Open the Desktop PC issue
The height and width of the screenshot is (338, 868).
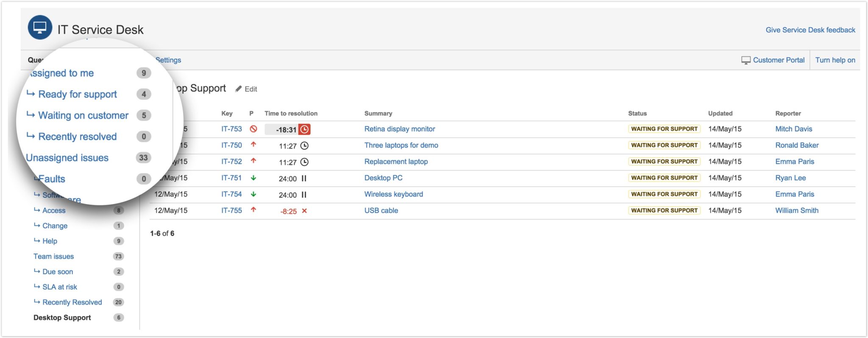click(384, 178)
